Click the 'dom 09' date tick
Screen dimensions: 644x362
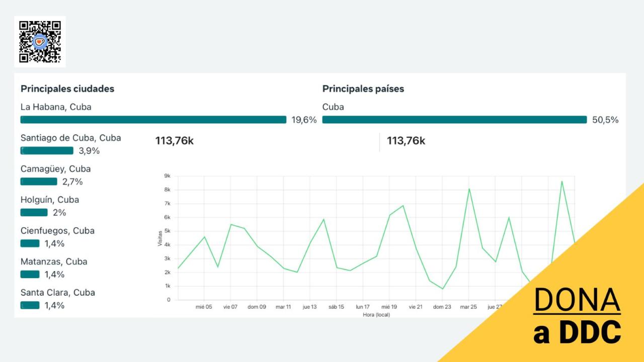coord(257,307)
